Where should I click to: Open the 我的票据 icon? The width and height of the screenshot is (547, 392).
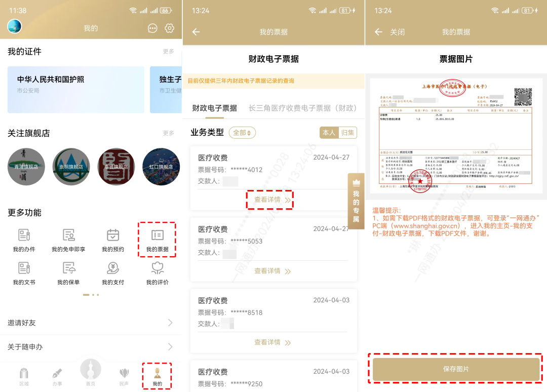pyautogui.click(x=157, y=236)
